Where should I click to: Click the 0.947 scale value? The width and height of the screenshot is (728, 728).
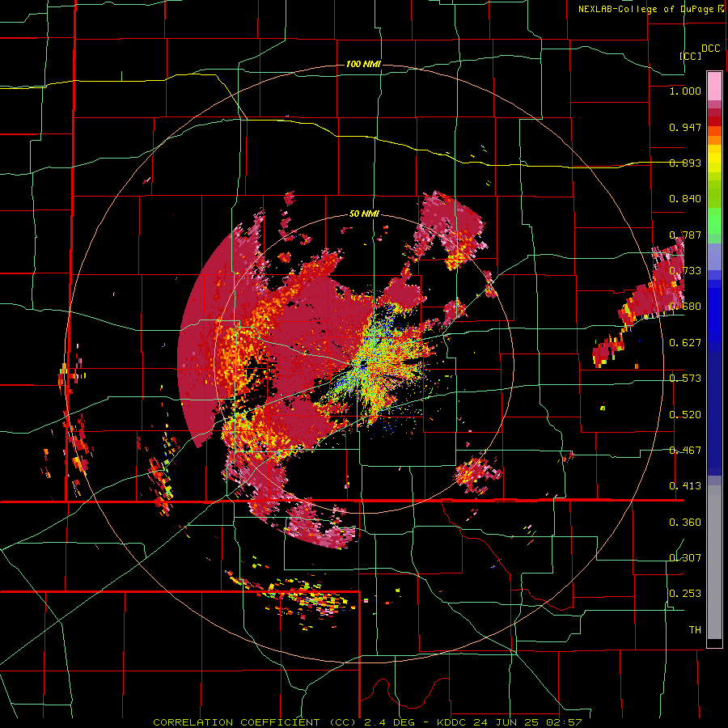pos(685,127)
